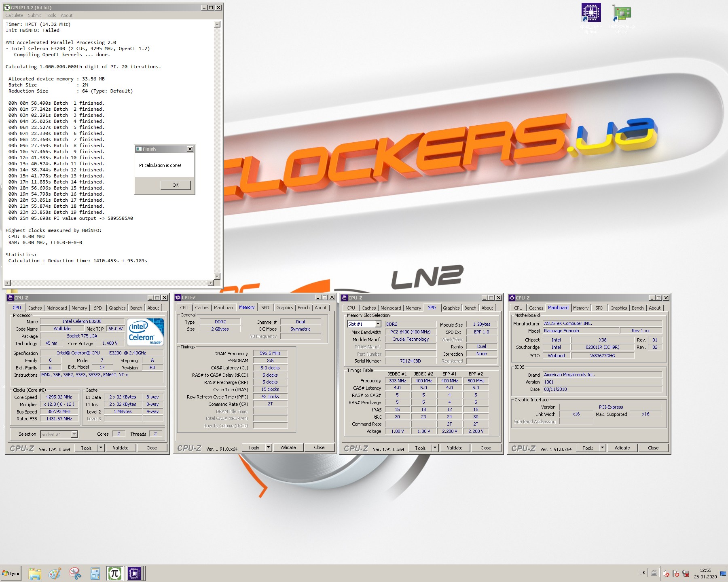Image resolution: width=728 pixels, height=582 pixels.
Task: Click the Module Manuf. value Crucial Technology
Action: (x=411, y=339)
